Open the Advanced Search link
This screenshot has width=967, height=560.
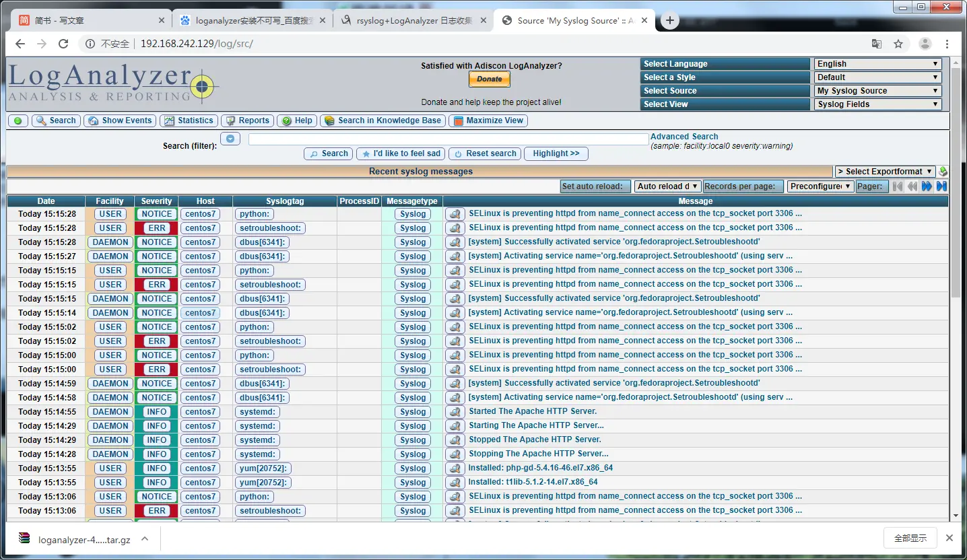(x=684, y=137)
